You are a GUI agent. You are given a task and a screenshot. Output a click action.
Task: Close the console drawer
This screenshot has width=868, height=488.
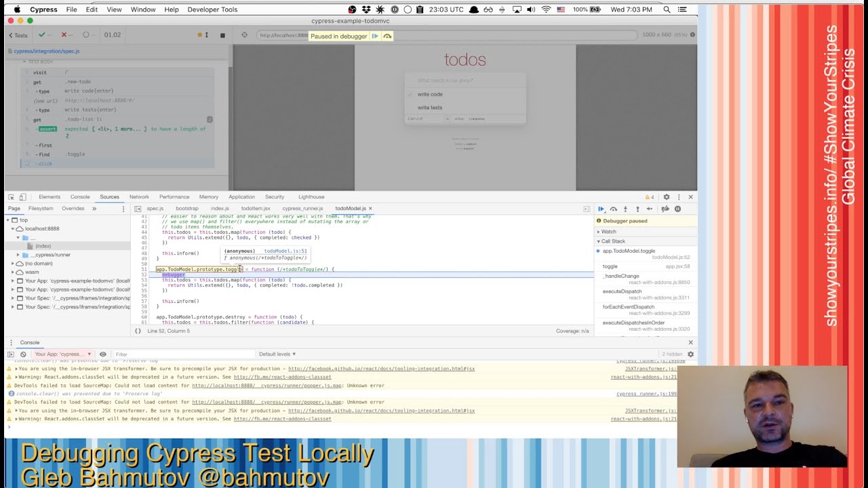click(x=690, y=342)
